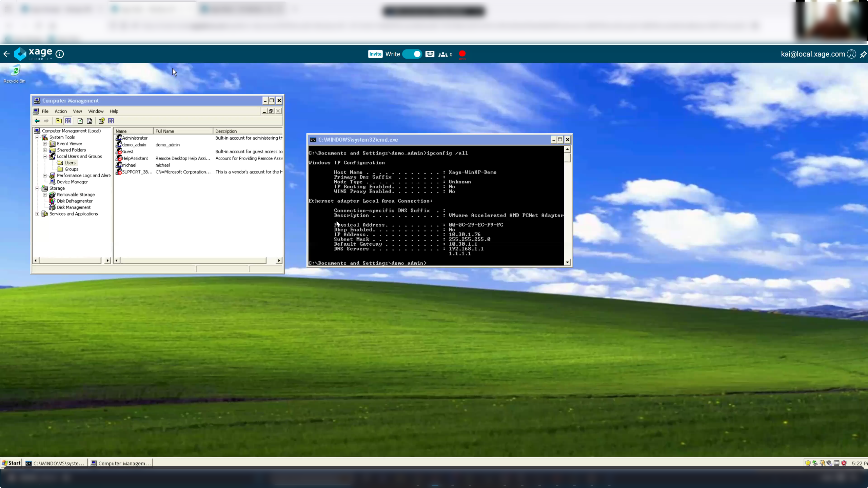Image resolution: width=868 pixels, height=488 pixels.
Task: Open the Action menu
Action: [61, 111]
